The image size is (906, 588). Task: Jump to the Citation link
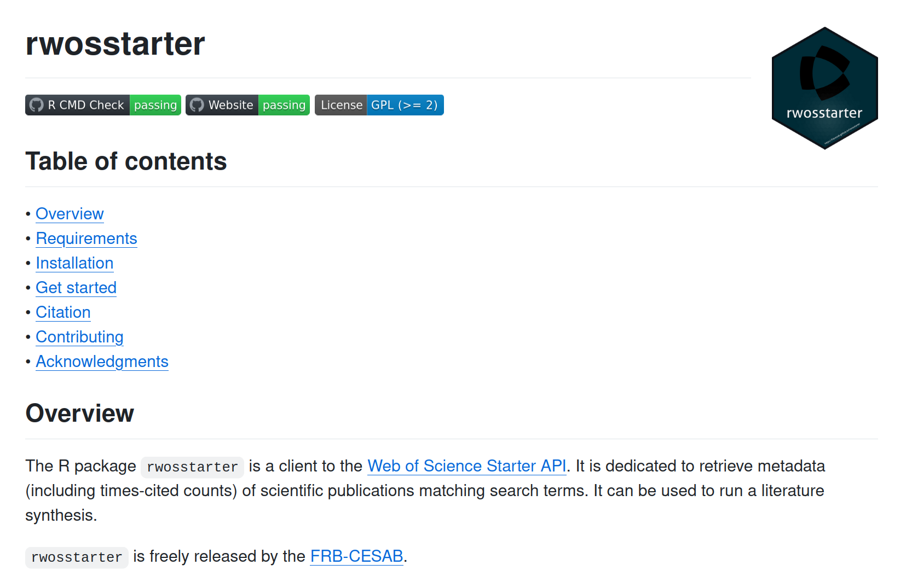(x=63, y=312)
